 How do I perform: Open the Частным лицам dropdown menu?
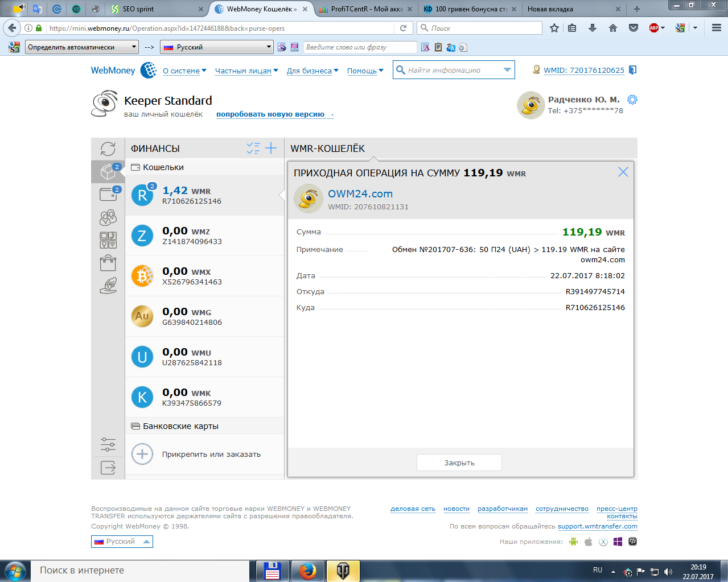pos(246,71)
